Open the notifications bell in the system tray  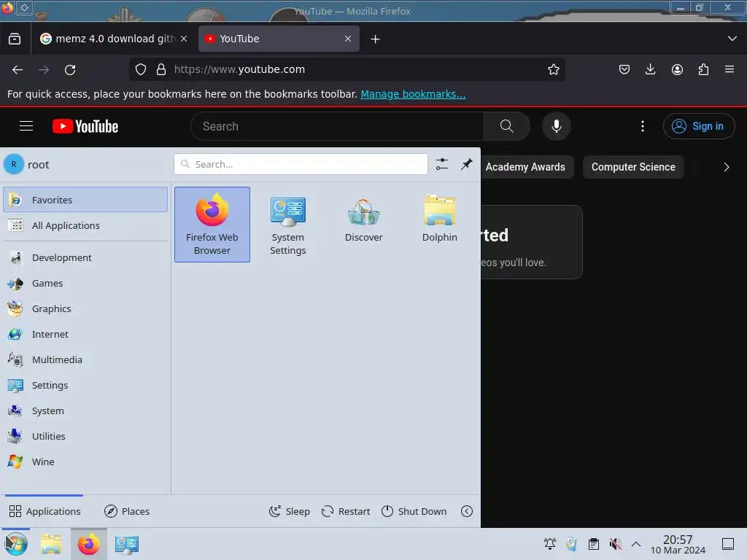pyautogui.click(x=550, y=544)
